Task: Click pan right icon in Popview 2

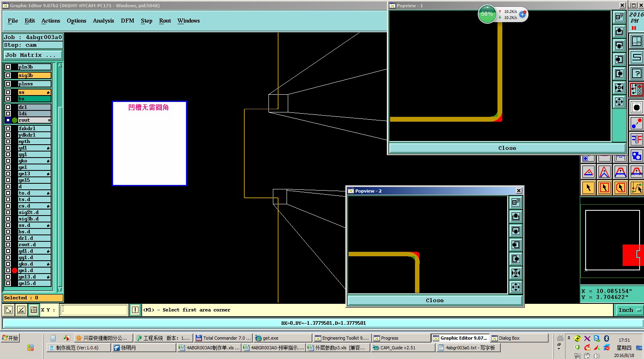Action: click(516, 259)
